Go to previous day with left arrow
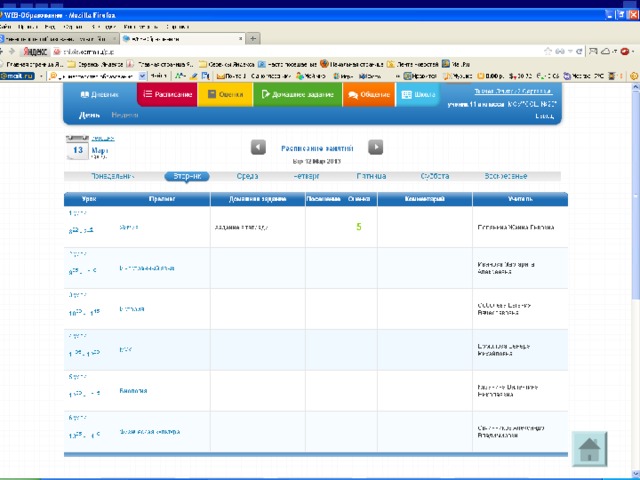The width and height of the screenshot is (640, 480). [258, 147]
